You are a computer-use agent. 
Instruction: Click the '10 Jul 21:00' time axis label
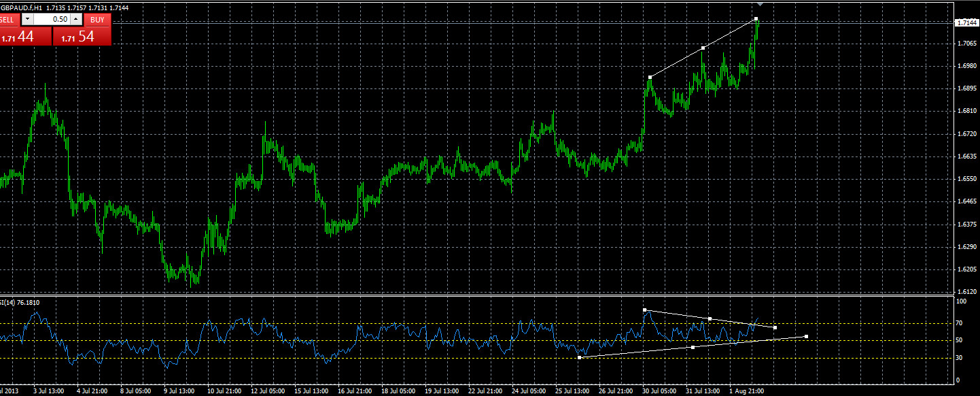pos(224,391)
